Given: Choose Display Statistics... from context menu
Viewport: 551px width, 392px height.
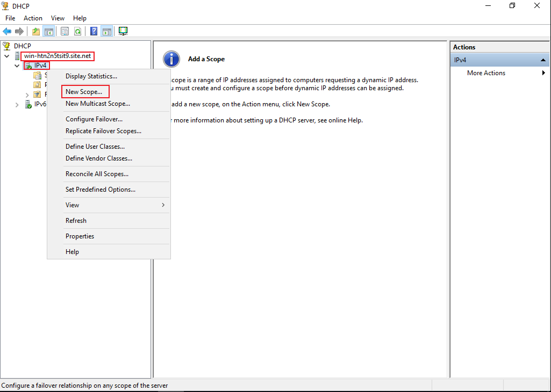Looking at the screenshot, I should click(x=109, y=76).
